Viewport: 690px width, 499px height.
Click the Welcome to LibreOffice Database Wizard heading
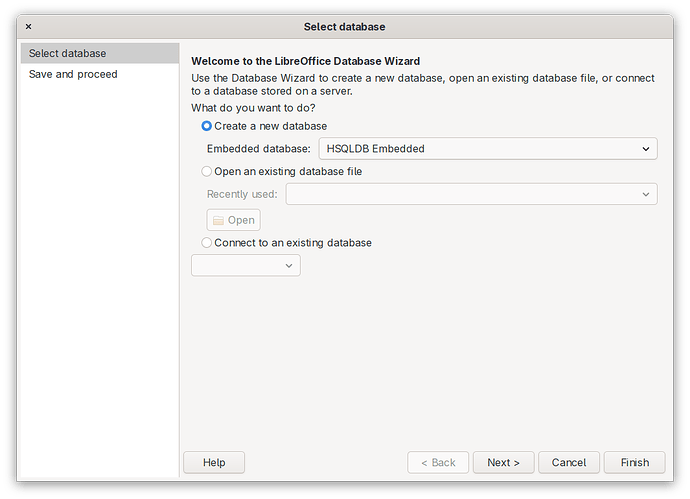306,61
